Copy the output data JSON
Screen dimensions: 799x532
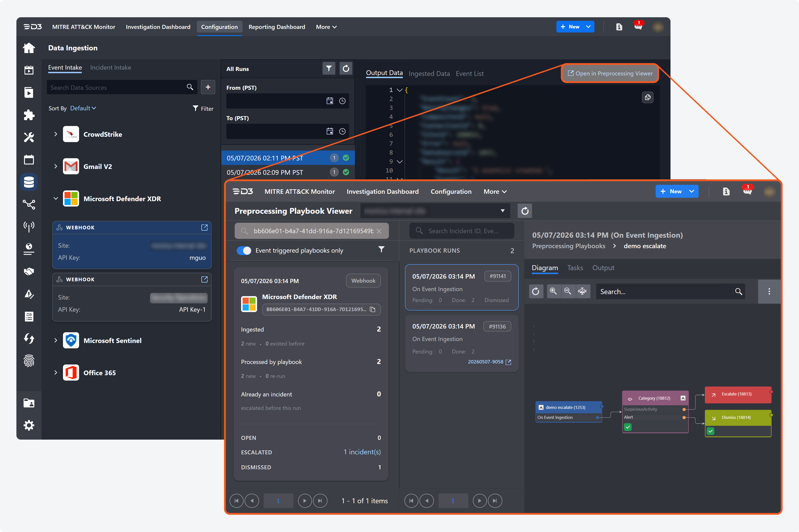pyautogui.click(x=647, y=97)
